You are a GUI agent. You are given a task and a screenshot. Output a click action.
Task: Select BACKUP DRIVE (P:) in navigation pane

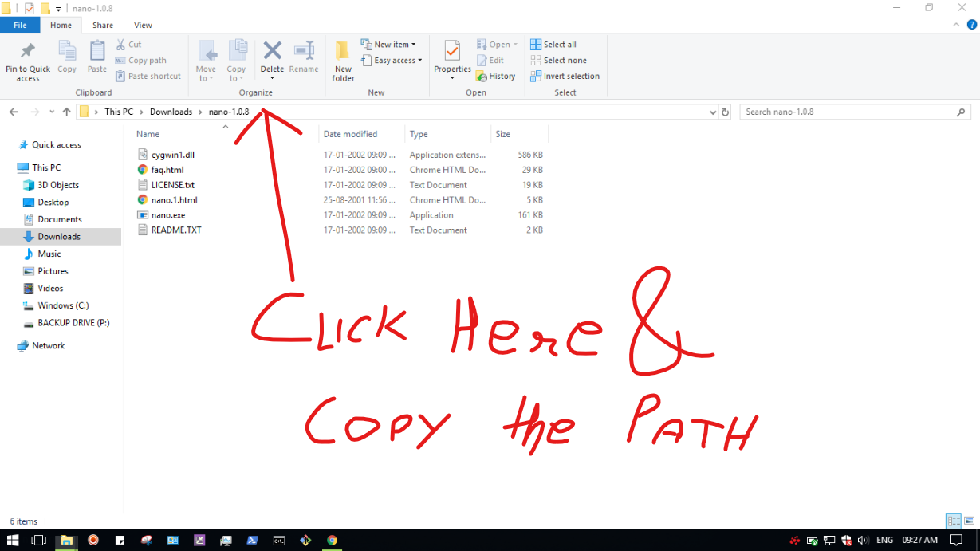click(73, 323)
